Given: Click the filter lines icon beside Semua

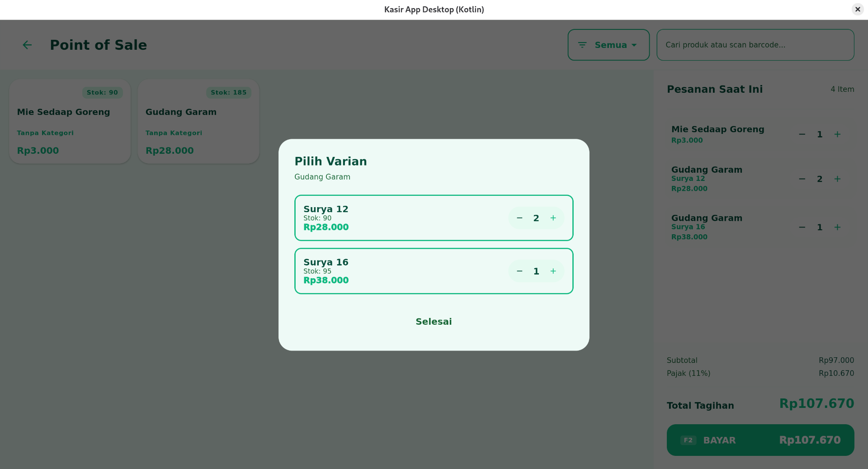Looking at the screenshot, I should pos(582,45).
